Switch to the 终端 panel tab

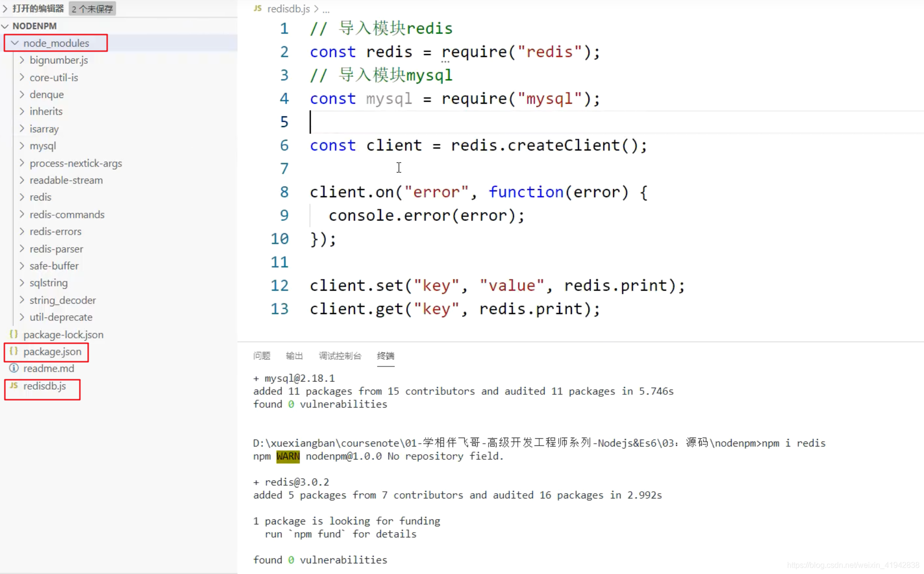click(386, 356)
